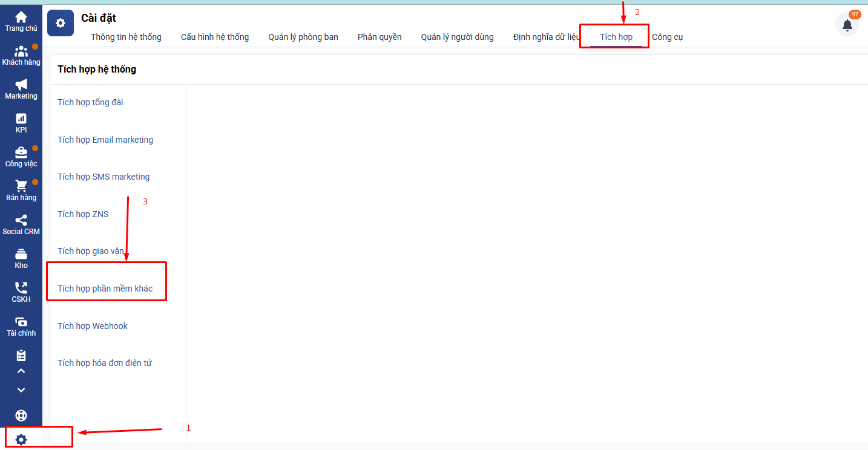Image resolution: width=868 pixels, height=450 pixels.
Task: Switch to Quản lý phòng ban tab
Action: pos(303,37)
